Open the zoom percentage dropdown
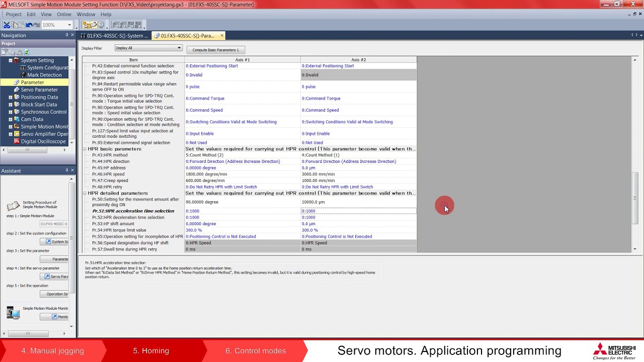 tap(69, 25)
